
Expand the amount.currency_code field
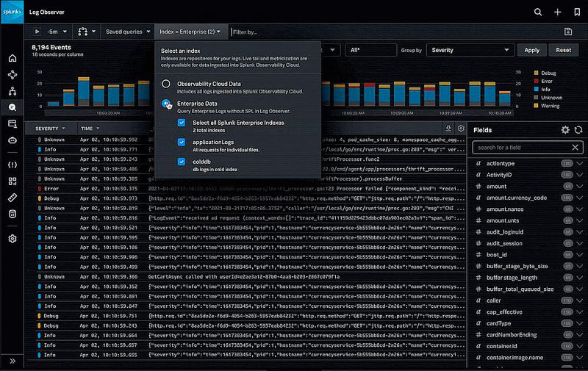tap(580, 198)
